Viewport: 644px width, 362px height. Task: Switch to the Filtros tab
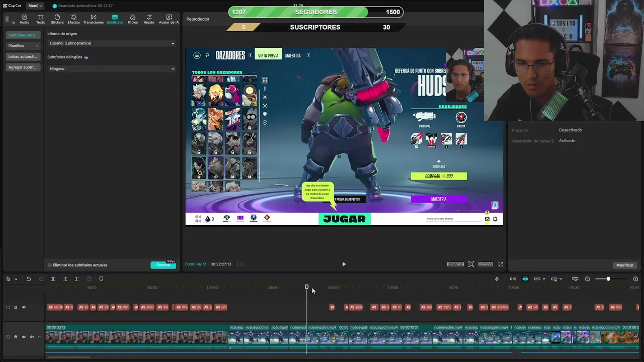pyautogui.click(x=133, y=19)
